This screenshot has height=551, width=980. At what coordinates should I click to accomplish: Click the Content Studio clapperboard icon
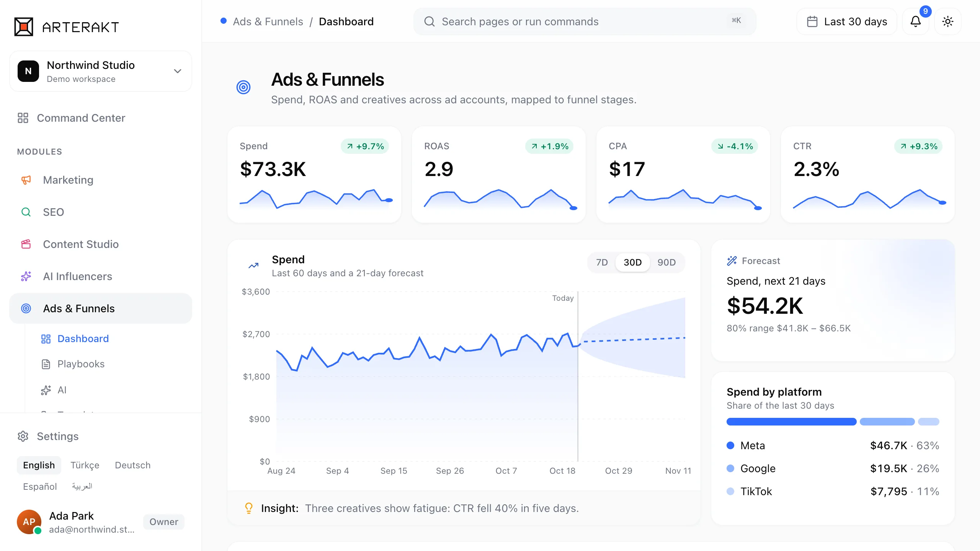point(26,244)
